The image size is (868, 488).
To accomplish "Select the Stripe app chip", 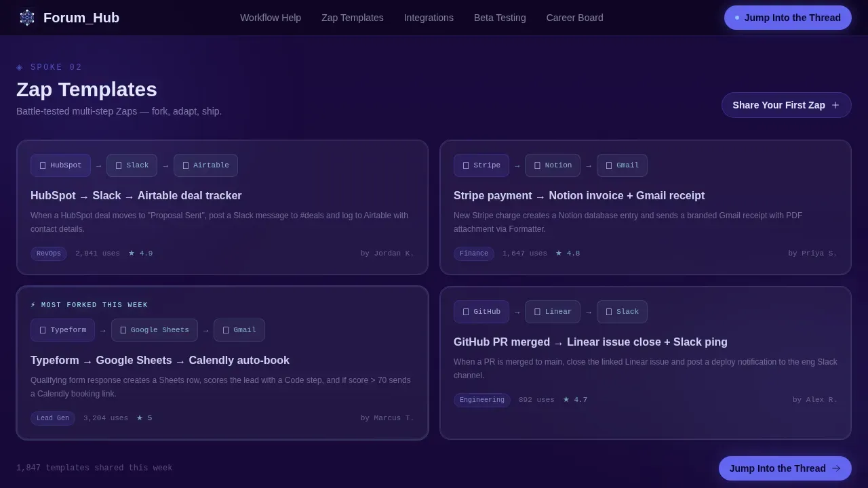I will [481, 165].
